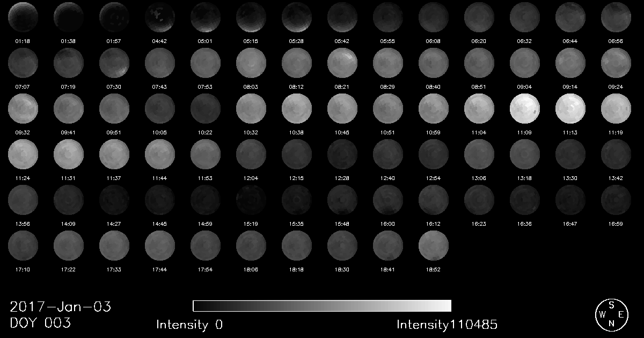Select the disk image labeled 13:06
Screen dimensions: 644x338
click(479, 154)
